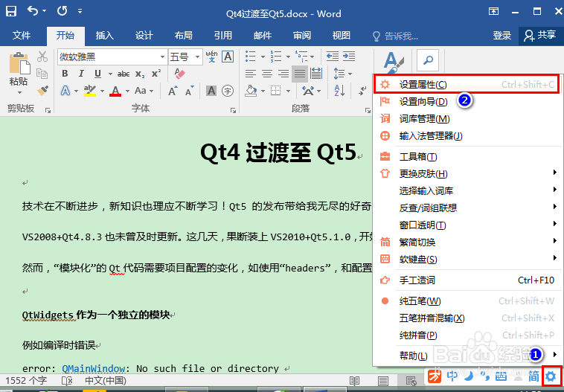The height and width of the screenshot is (392, 564).
Task: Switch to the 审阅 ribbon tab
Action: pos(302,35)
